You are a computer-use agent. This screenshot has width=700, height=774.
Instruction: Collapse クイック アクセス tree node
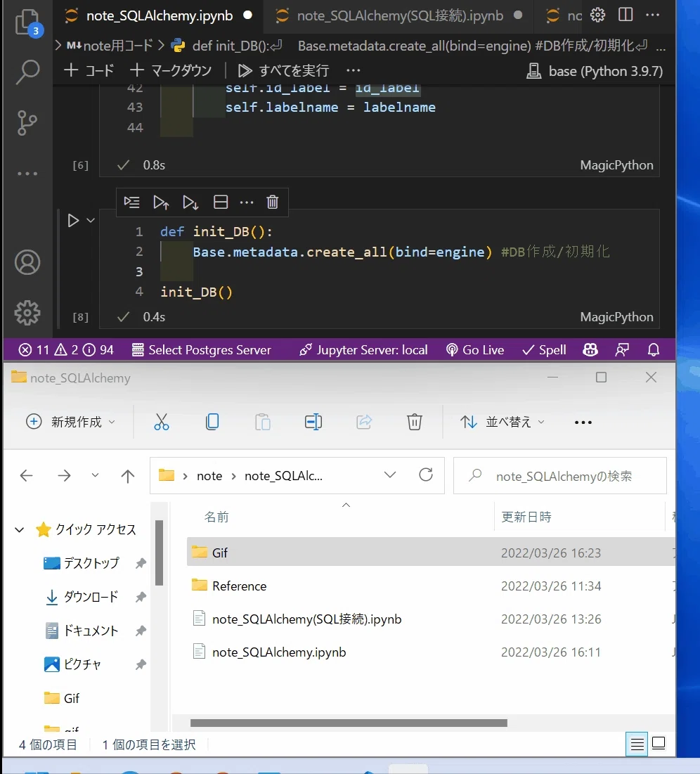[19, 530]
